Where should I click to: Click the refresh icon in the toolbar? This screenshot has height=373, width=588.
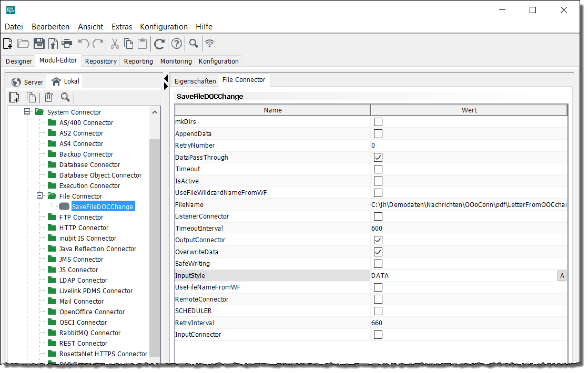pyautogui.click(x=159, y=44)
